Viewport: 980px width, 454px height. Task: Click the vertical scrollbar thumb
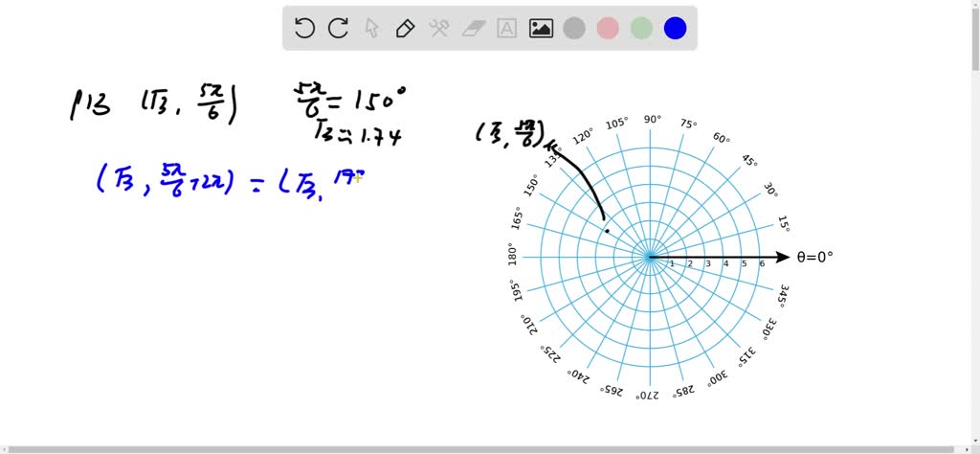[975, 37]
